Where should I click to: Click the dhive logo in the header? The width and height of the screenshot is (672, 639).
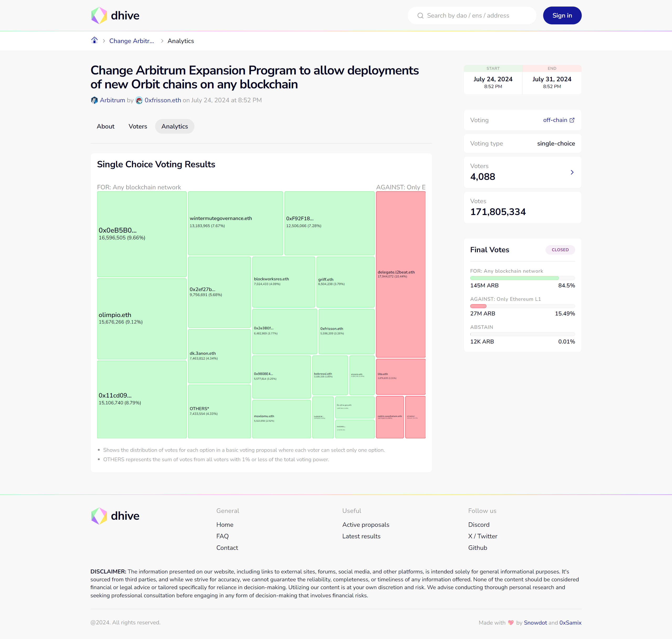115,15
